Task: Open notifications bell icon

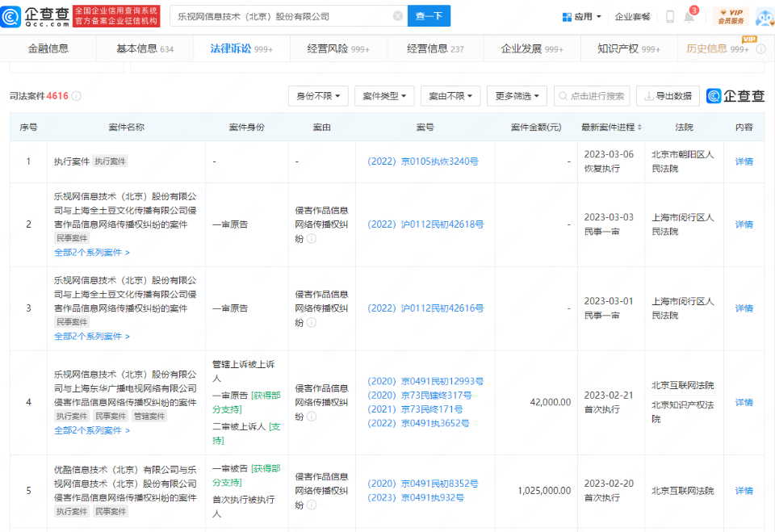Action: [689, 17]
